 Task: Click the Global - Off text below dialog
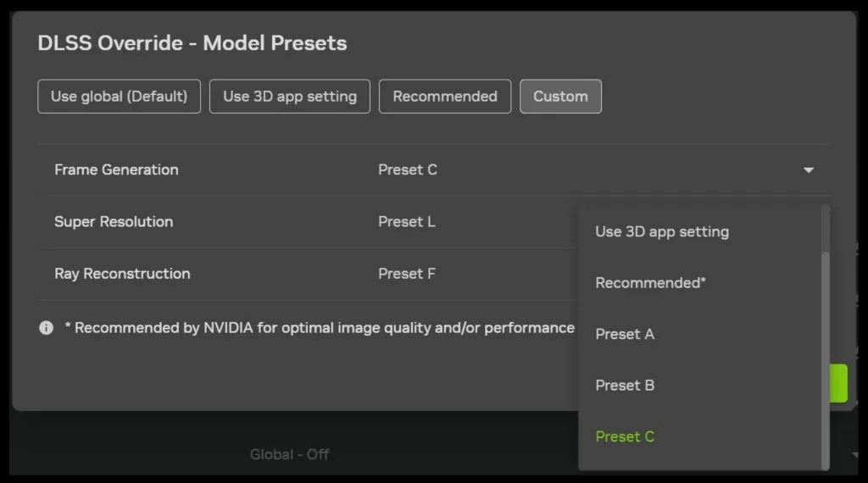click(290, 454)
